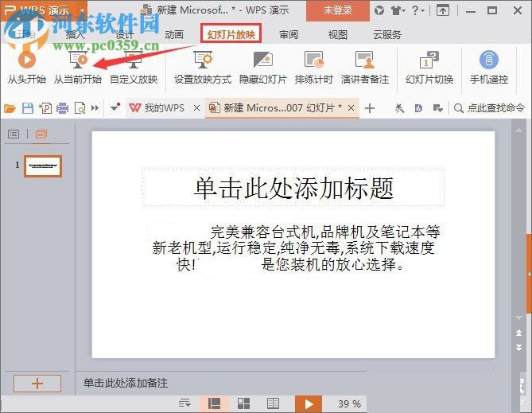Screen dimensions: 532x413
Task: Click the D-shaped icon beside document tabs
Action: pyautogui.click(x=418, y=108)
